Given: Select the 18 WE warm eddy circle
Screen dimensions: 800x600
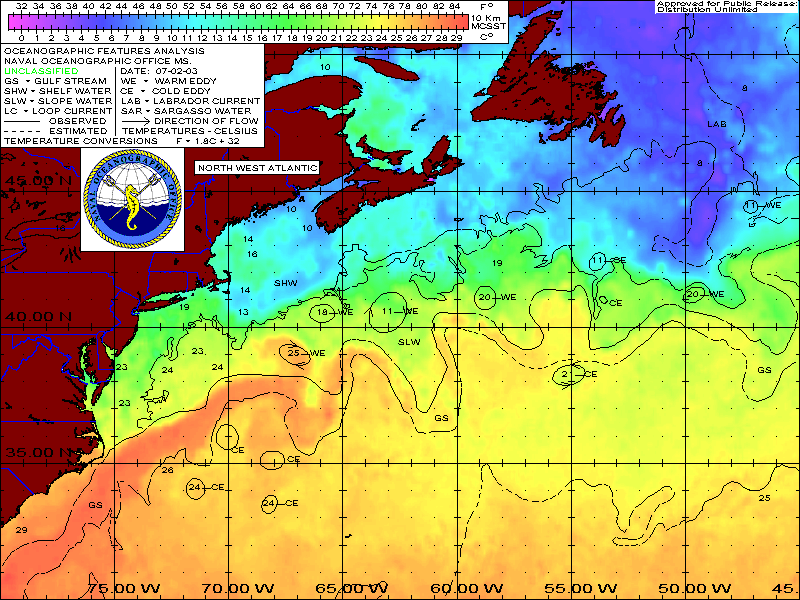Looking at the screenshot, I should click(x=322, y=312).
